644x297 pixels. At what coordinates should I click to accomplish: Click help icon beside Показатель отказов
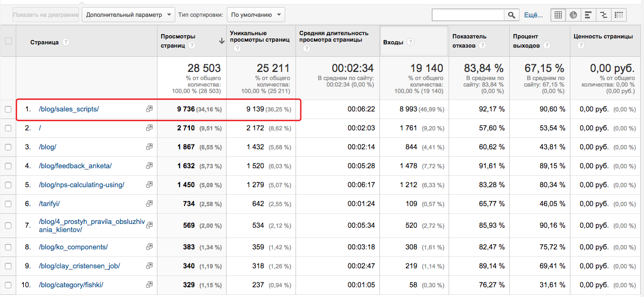coord(482,45)
